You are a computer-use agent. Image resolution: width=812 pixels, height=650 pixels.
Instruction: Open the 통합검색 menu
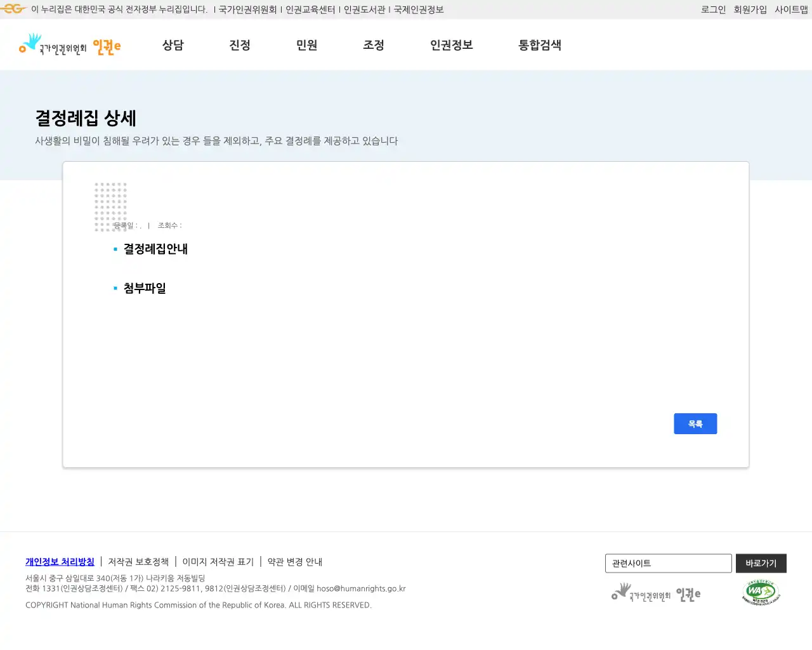[539, 45]
